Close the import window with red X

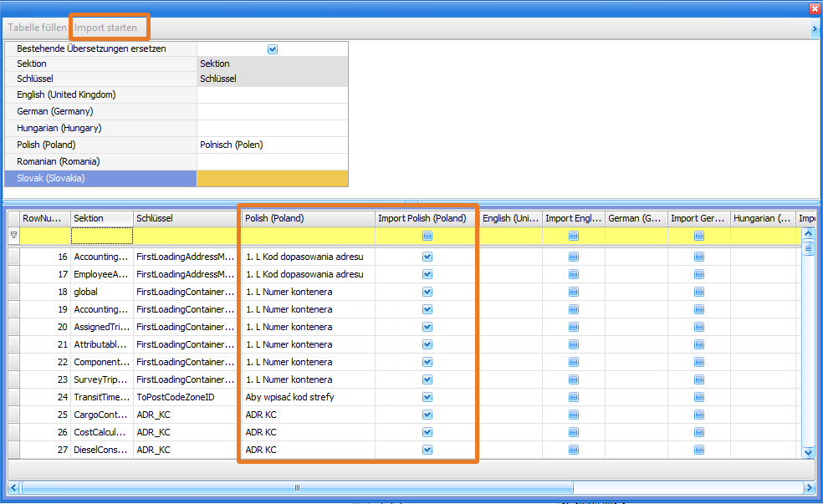(815, 8)
